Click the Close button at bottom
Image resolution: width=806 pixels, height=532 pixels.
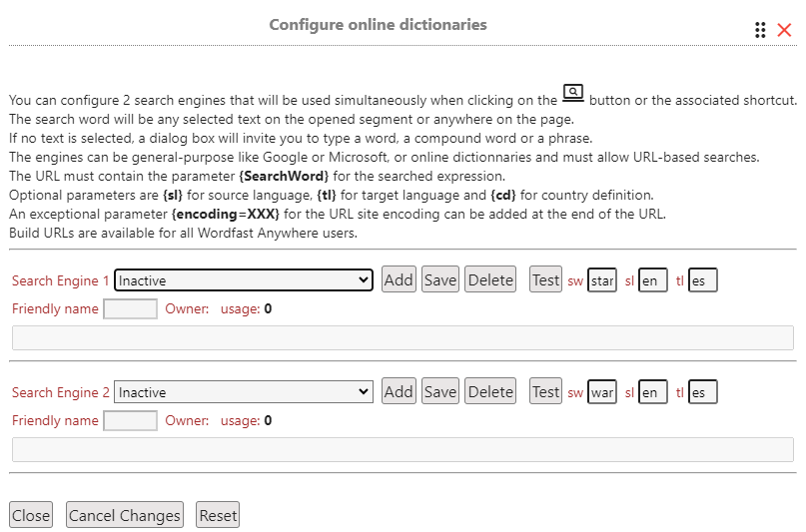(x=31, y=515)
